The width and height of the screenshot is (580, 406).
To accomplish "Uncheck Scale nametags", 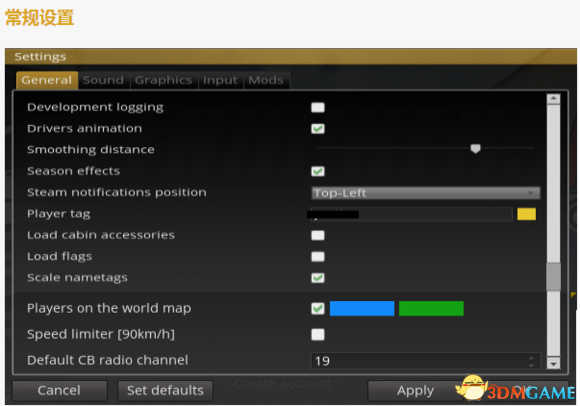I will point(318,278).
